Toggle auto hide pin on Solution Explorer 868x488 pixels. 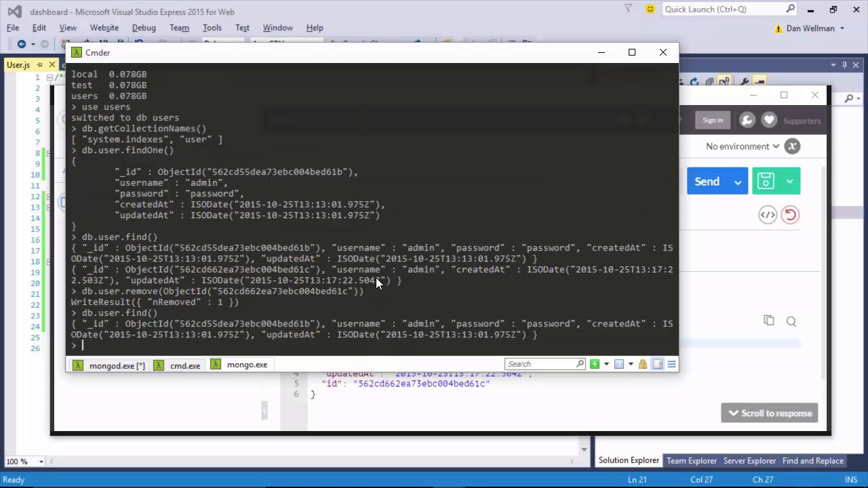tap(845, 65)
